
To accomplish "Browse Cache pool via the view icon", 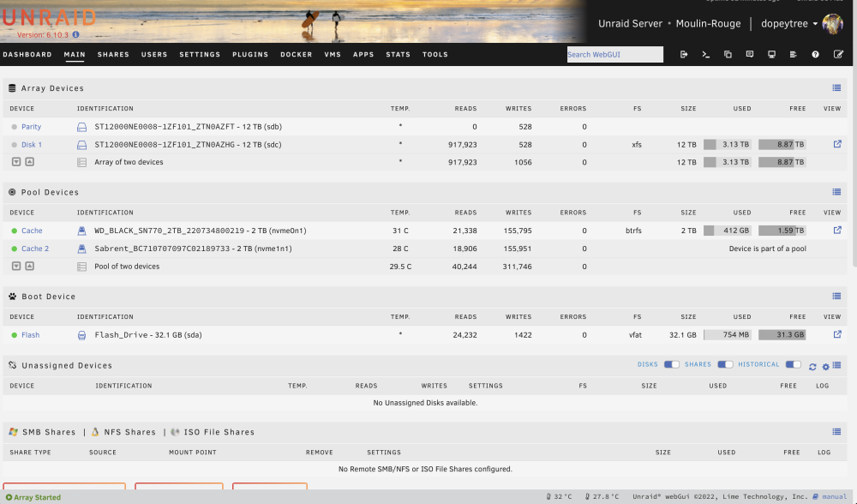I will point(836,230).
